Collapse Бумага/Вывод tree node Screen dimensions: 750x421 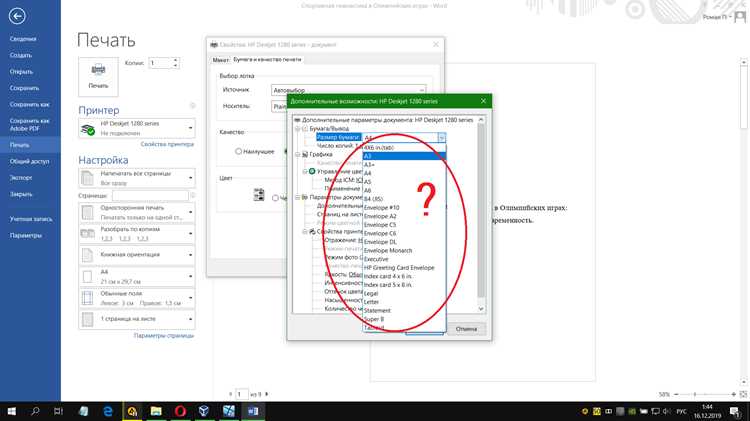tap(298, 129)
